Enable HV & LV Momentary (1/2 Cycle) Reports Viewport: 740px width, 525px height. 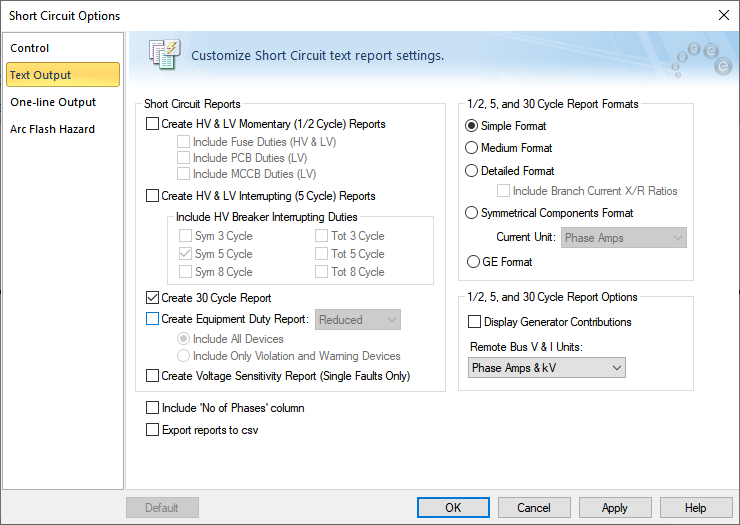153,125
